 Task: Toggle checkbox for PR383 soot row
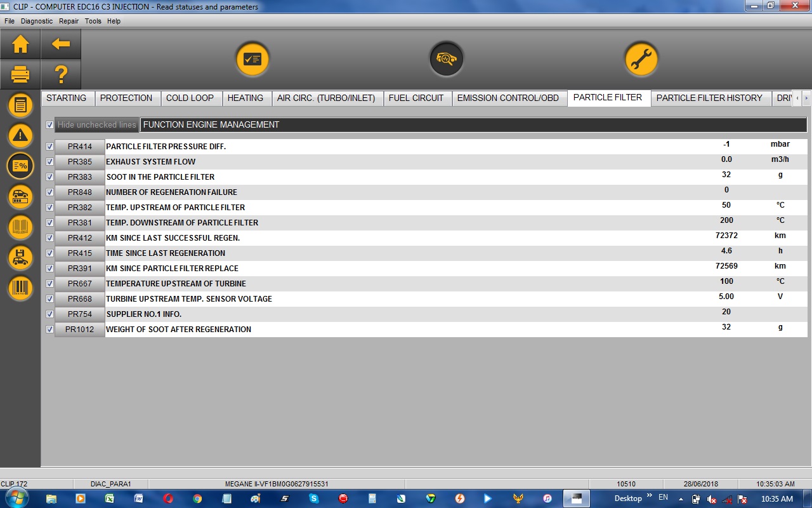[50, 177]
